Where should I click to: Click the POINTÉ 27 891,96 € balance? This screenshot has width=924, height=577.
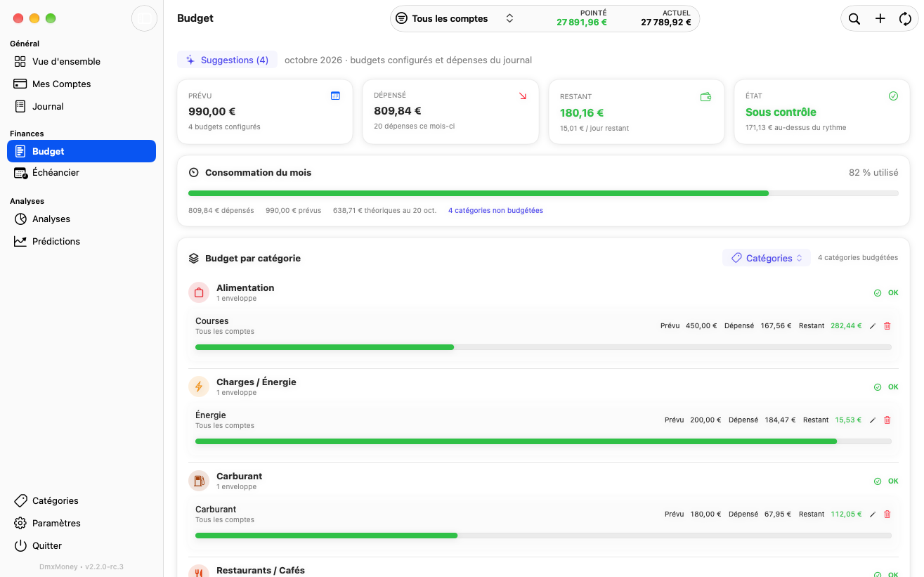pos(582,18)
